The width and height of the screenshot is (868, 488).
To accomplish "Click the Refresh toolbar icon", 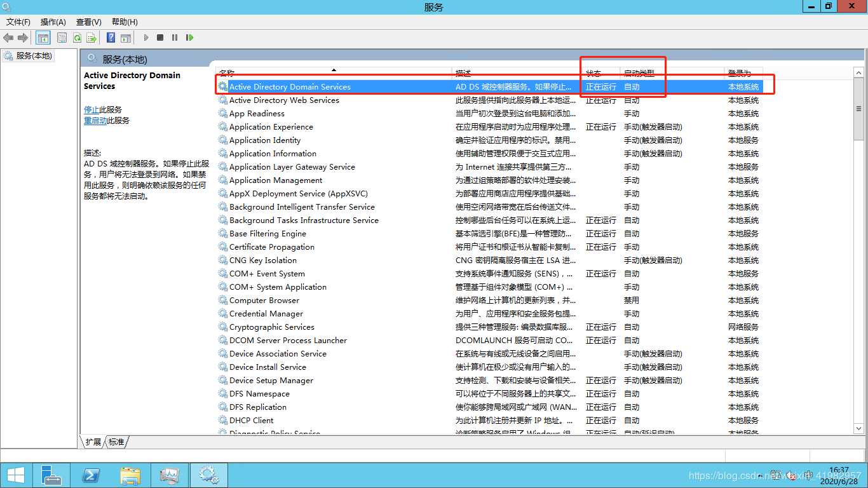I will 77,38.
